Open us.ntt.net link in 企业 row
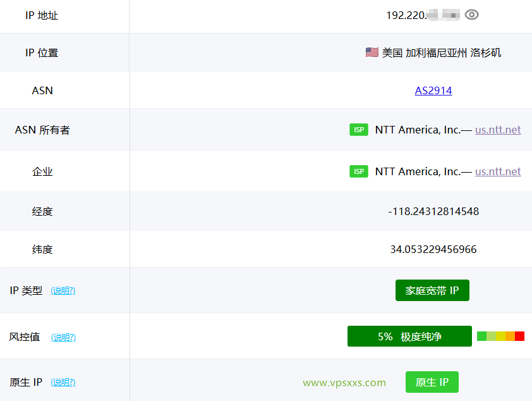Screen dimensions: 532x401 (x=498, y=171)
